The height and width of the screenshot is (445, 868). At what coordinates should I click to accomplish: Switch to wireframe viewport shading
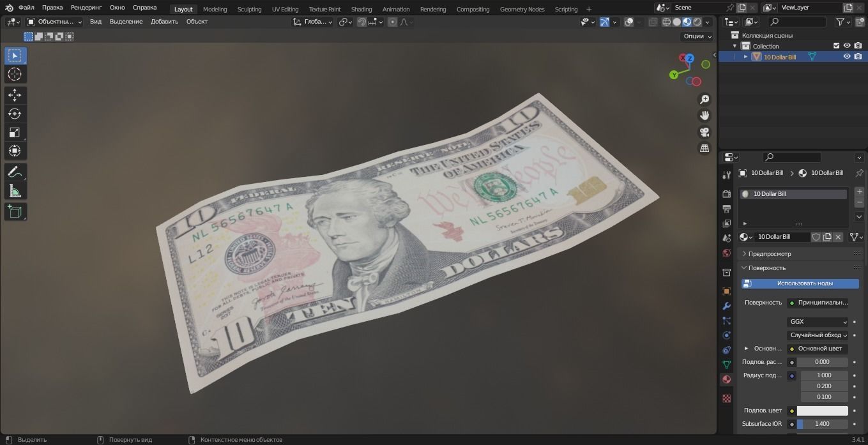666,22
